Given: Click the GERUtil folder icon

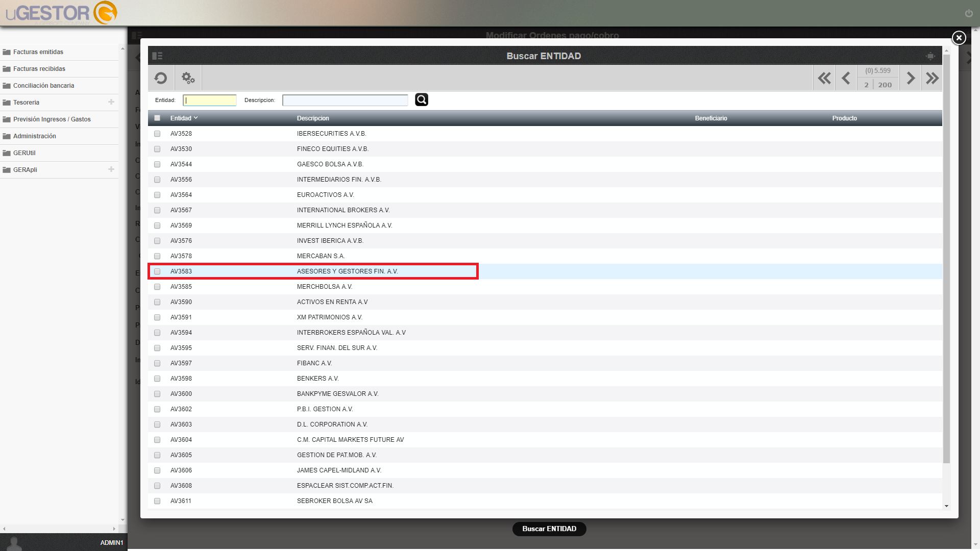Looking at the screenshot, I should [x=7, y=153].
